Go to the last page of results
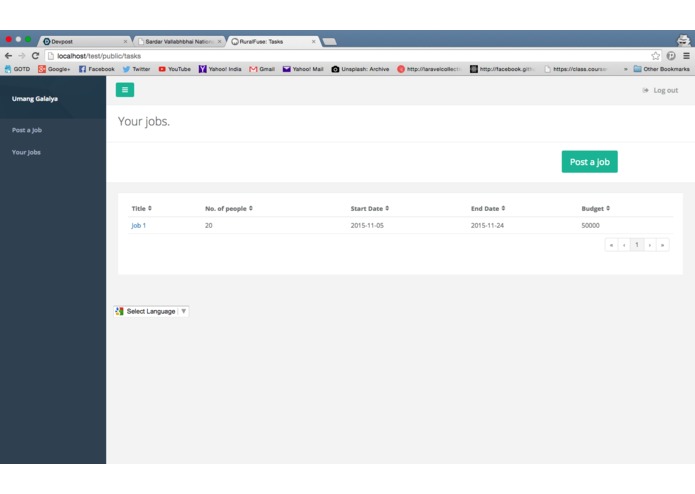 [663, 245]
